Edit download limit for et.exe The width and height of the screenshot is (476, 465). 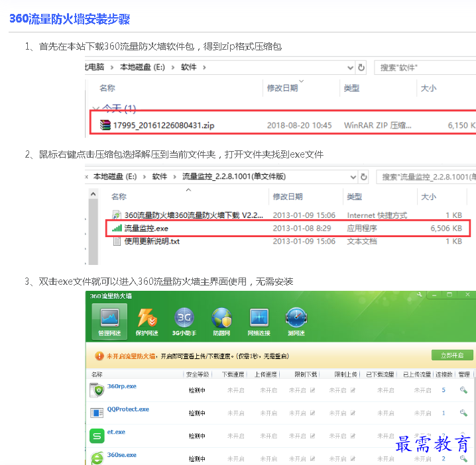click(x=312, y=436)
